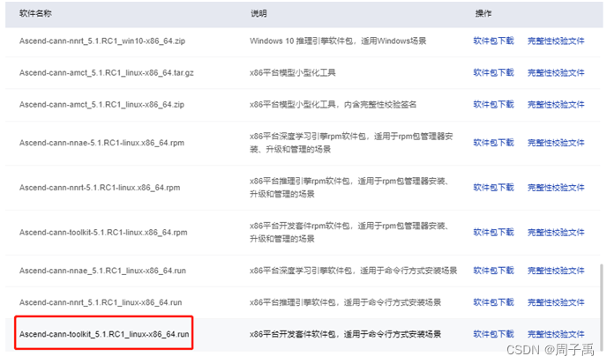Download package Ascend-cann-nnrt_5.1.RC1_win10-x86_64.zip
This screenshot has height=364, width=607.
(493, 41)
